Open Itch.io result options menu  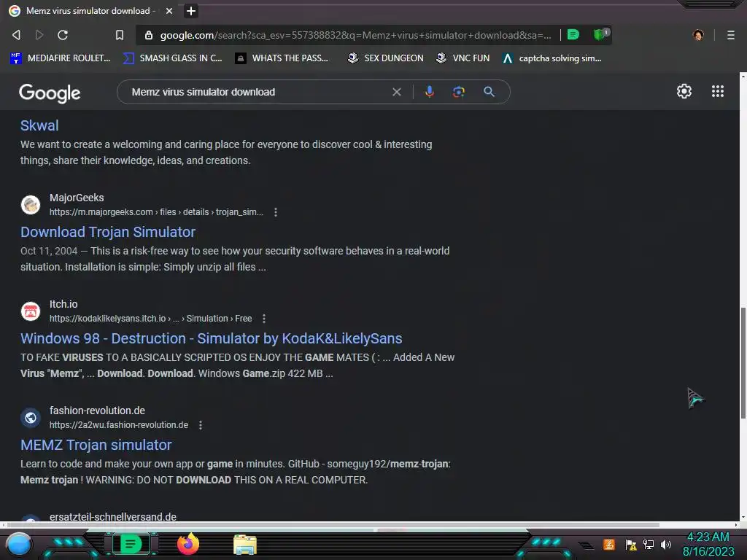point(264,319)
